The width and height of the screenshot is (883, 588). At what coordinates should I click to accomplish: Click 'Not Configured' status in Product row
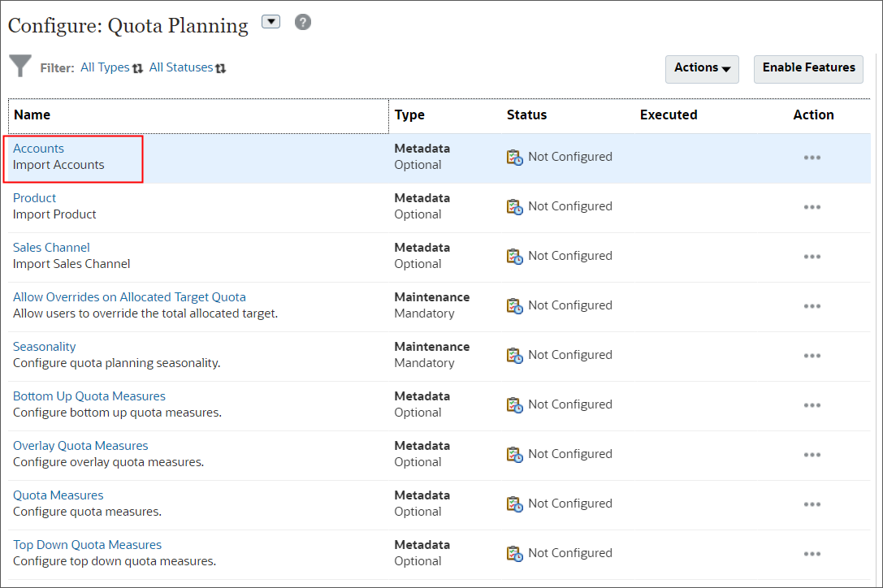click(570, 207)
